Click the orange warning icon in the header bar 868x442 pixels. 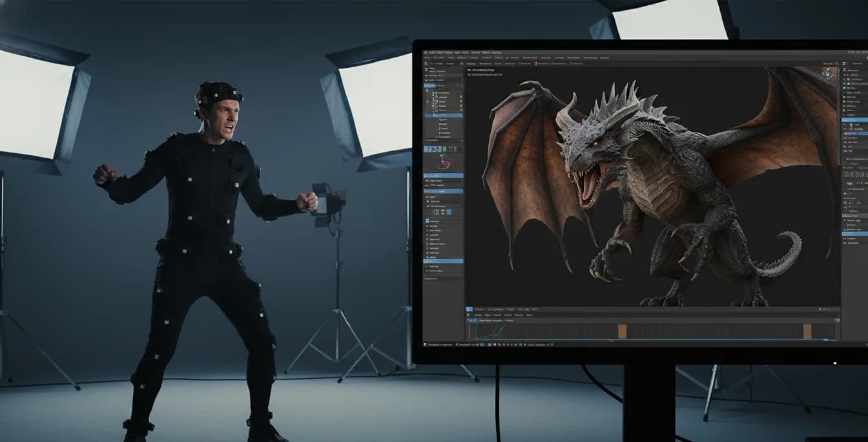point(535,63)
